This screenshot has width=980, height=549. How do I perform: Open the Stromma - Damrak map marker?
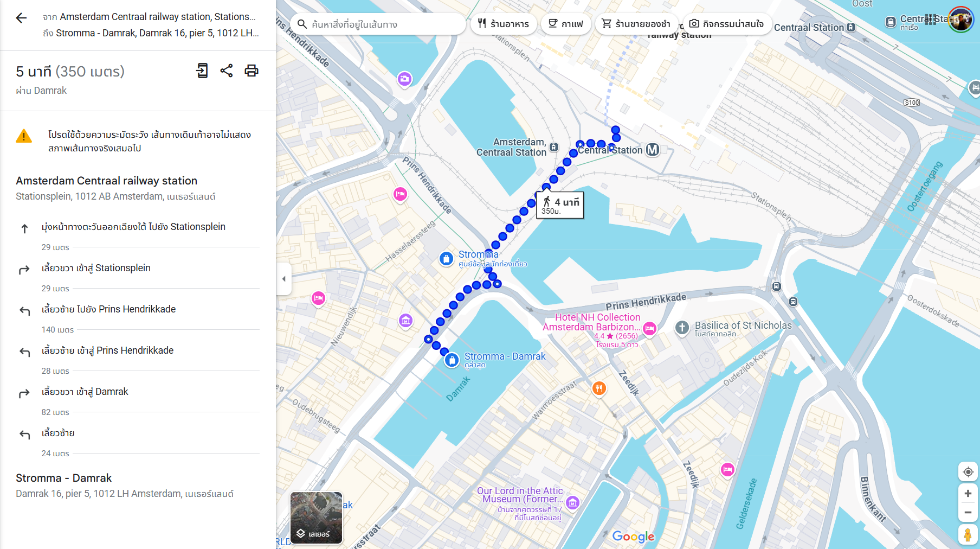(x=452, y=360)
